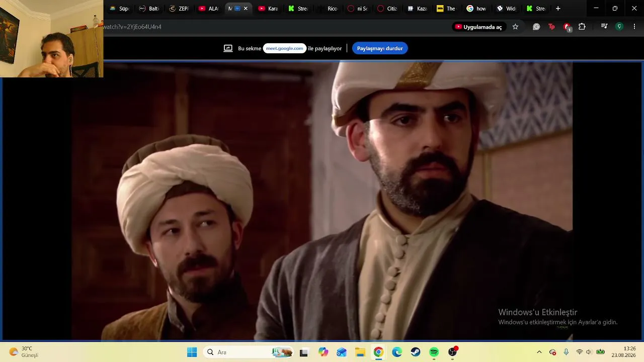Click the volume speaker tray icon
The height and width of the screenshot is (362, 644).
click(589, 352)
